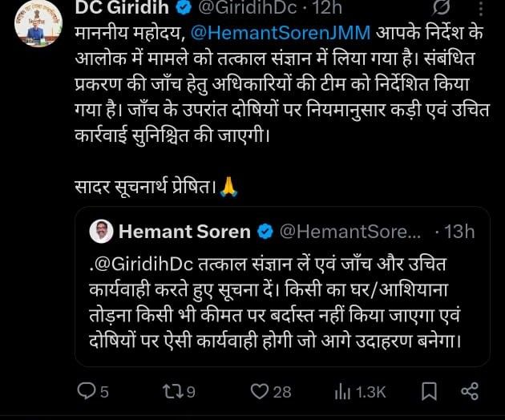This screenshot has width=505, height=420.
Task: Open Hemant Soren's avatar in quoted tweet
Action: click(101, 232)
